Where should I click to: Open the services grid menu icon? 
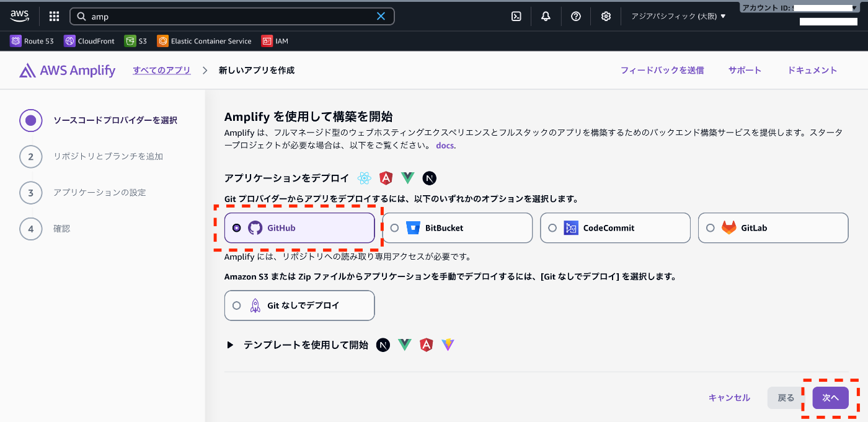[x=54, y=17]
